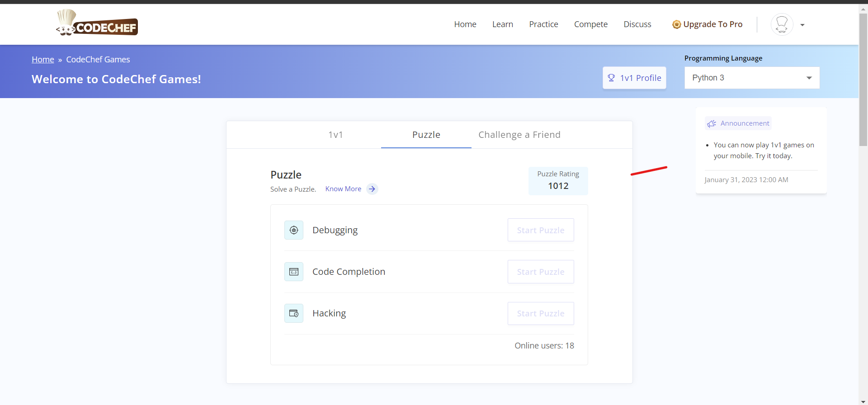Viewport: 868px width, 405px height.
Task: Click the Puzzle Rating 1012 box
Action: (558, 181)
